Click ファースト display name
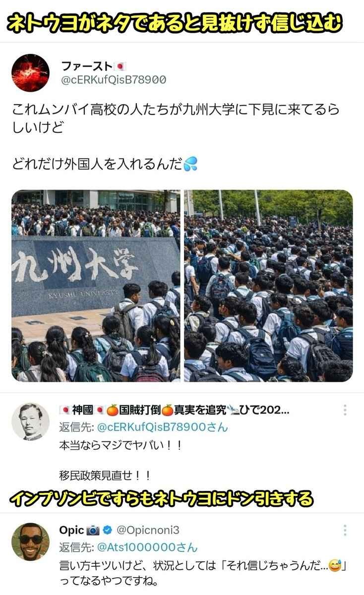 [87, 66]
